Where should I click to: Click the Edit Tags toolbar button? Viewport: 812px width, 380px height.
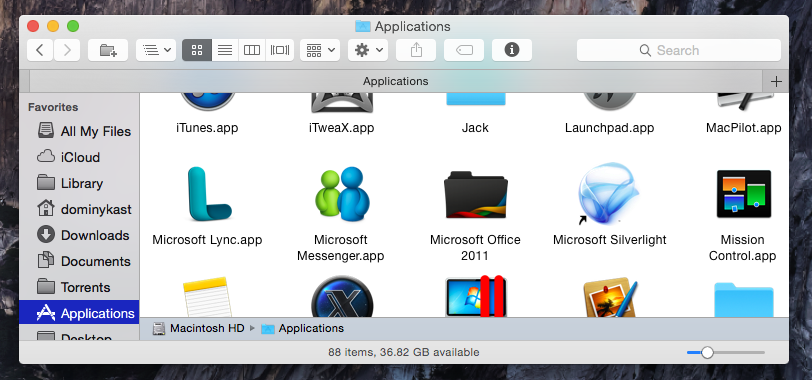(464, 50)
